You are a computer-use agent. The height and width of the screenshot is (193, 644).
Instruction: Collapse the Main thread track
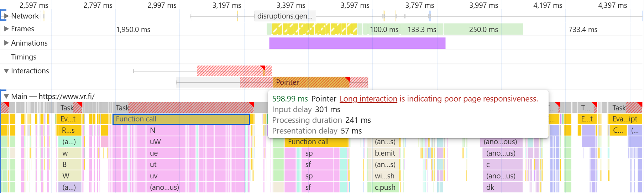pos(6,96)
